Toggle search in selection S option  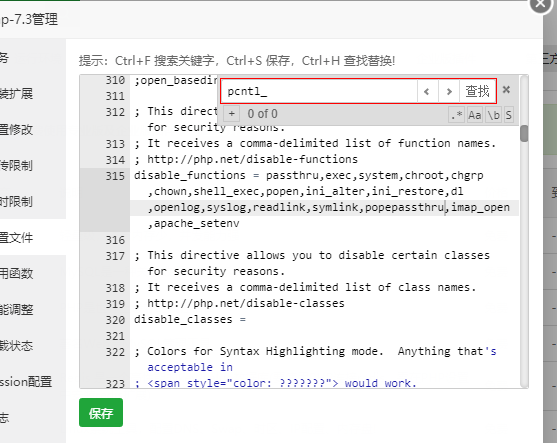(508, 115)
